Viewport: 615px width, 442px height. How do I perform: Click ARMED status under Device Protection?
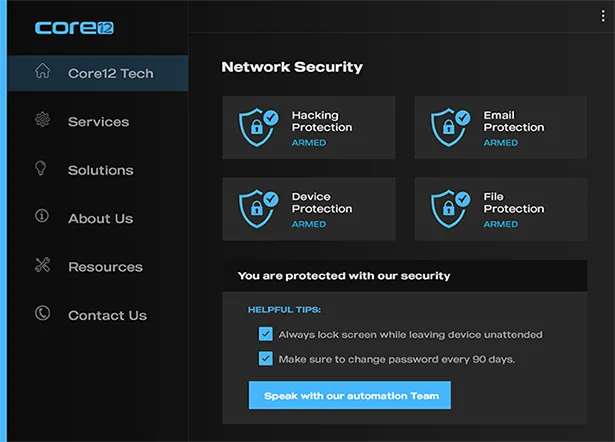[x=309, y=224]
